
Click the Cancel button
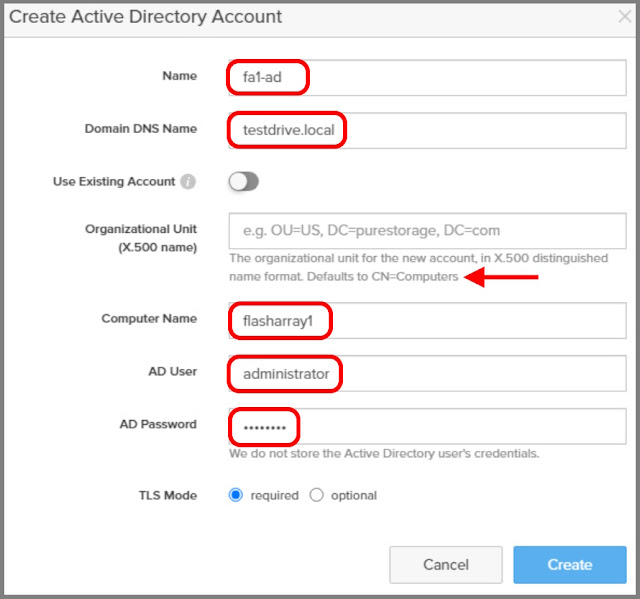pyautogui.click(x=446, y=565)
